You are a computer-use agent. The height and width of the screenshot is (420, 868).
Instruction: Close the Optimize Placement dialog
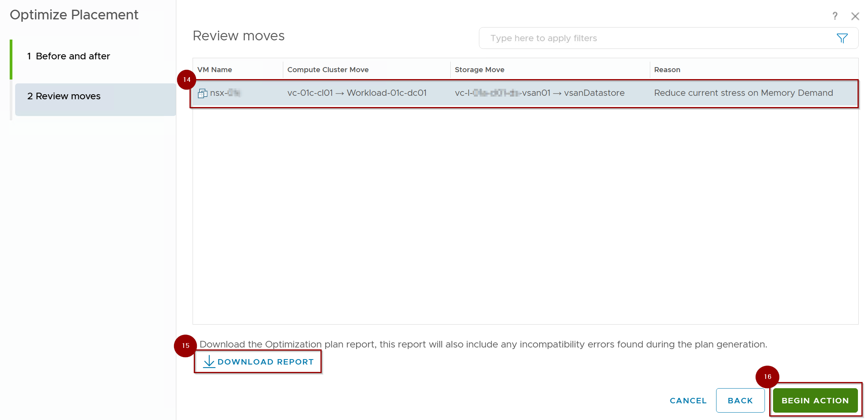pyautogui.click(x=855, y=16)
